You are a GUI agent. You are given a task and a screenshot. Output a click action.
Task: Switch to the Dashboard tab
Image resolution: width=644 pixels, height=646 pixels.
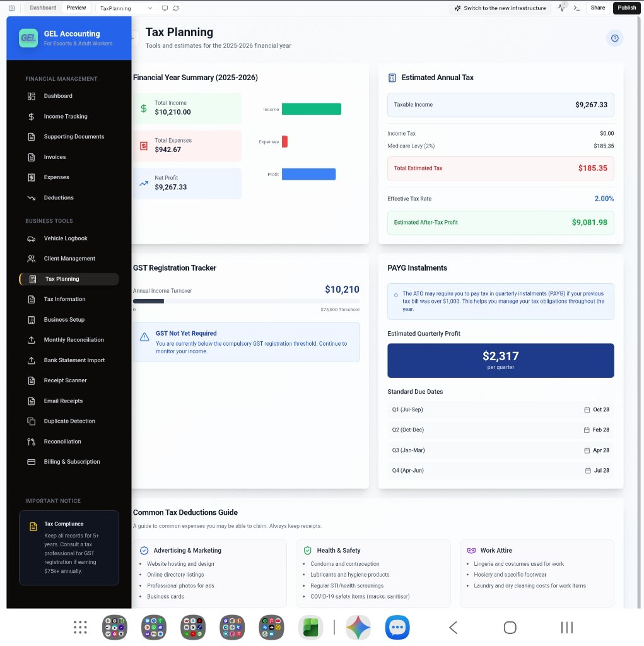43,8
